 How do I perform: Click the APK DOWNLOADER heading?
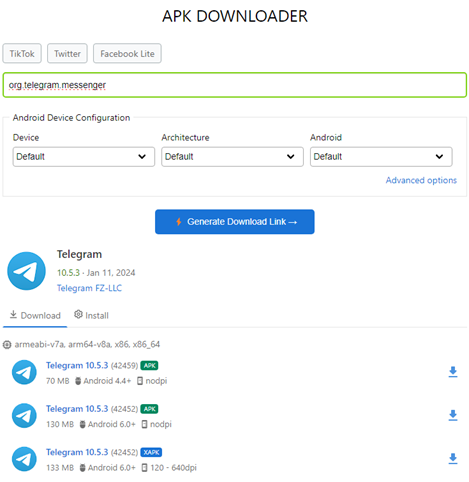235,16
